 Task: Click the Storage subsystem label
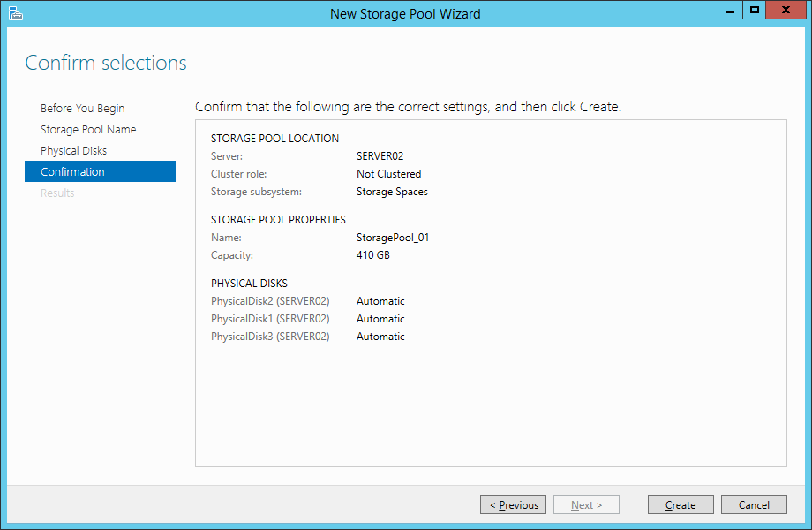click(x=256, y=192)
